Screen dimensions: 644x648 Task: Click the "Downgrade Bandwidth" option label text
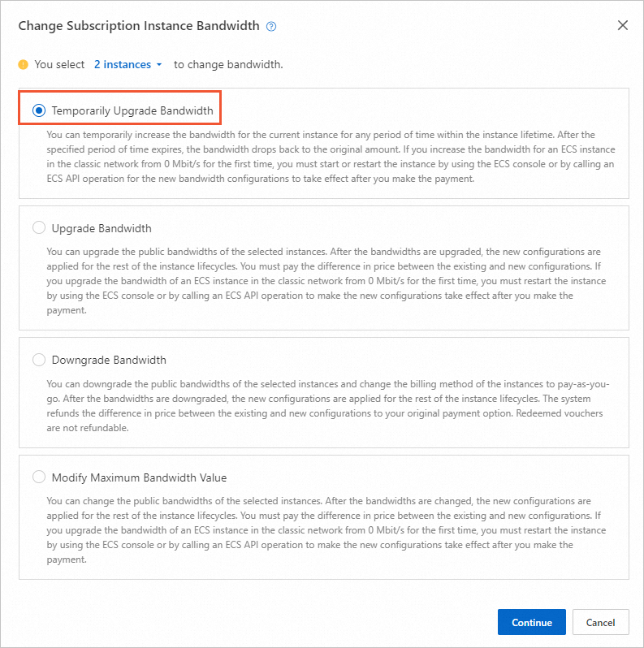109,360
